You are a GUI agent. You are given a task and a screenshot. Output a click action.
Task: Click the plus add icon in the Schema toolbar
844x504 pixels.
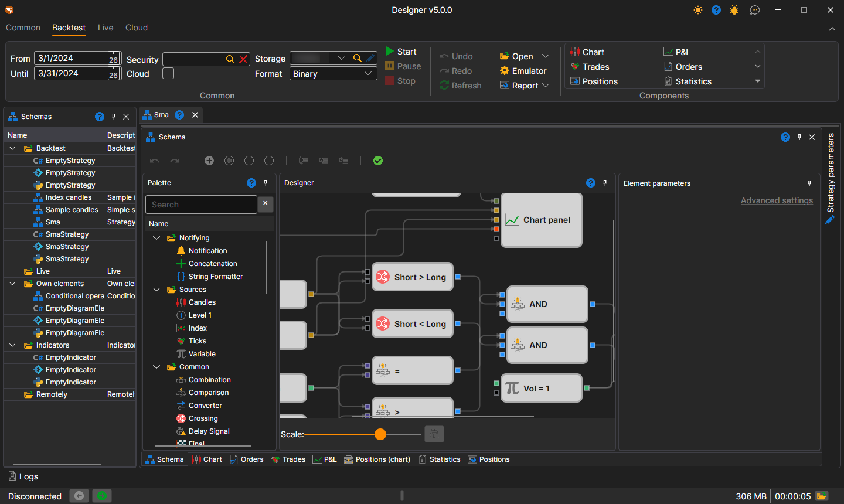pos(209,161)
